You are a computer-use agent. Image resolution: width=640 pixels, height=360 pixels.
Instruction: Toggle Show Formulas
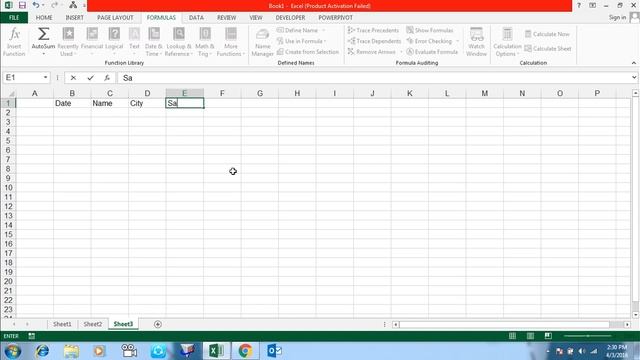[x=430, y=30]
